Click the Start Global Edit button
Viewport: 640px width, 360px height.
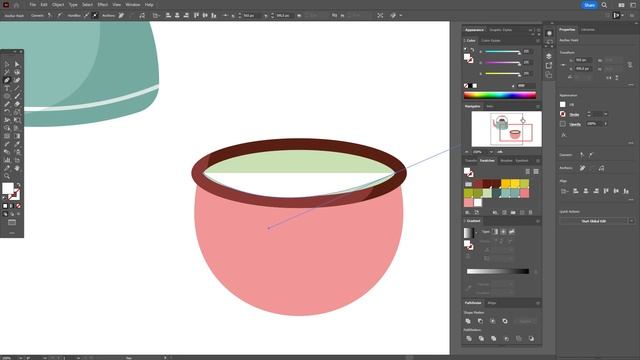[593, 221]
